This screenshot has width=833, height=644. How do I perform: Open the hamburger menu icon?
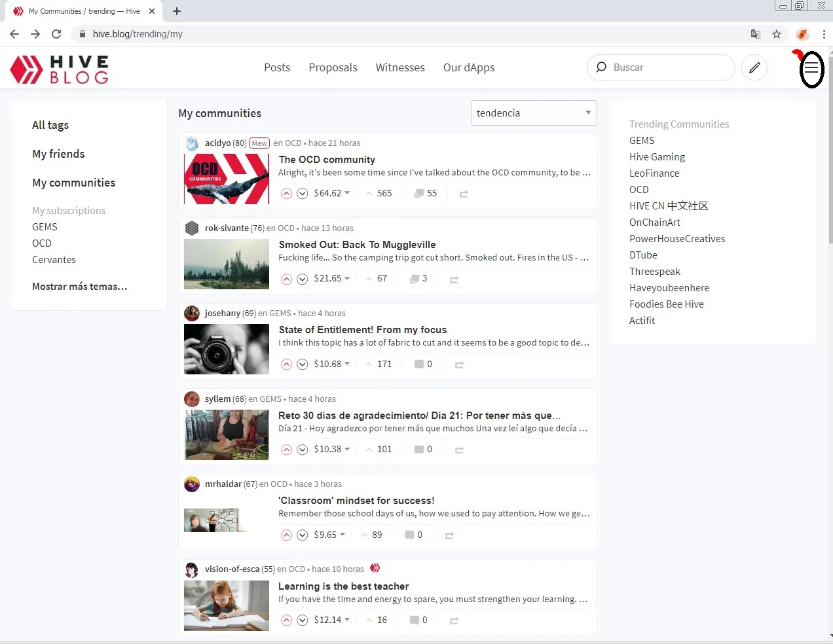[811, 68]
